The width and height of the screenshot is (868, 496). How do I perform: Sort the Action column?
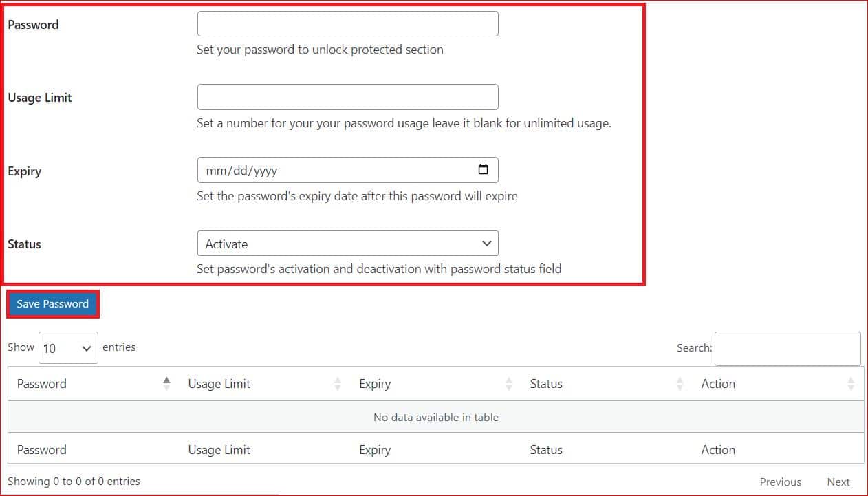pyautogui.click(x=851, y=383)
